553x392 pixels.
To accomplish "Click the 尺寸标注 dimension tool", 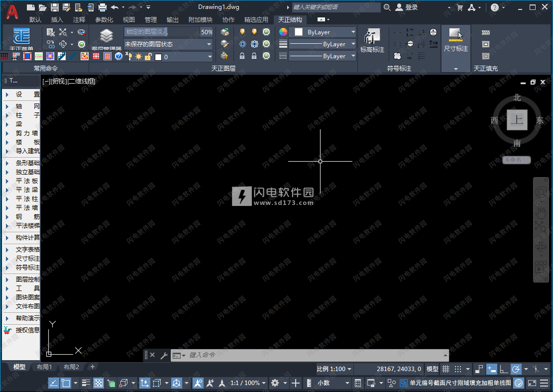I will 455,40.
